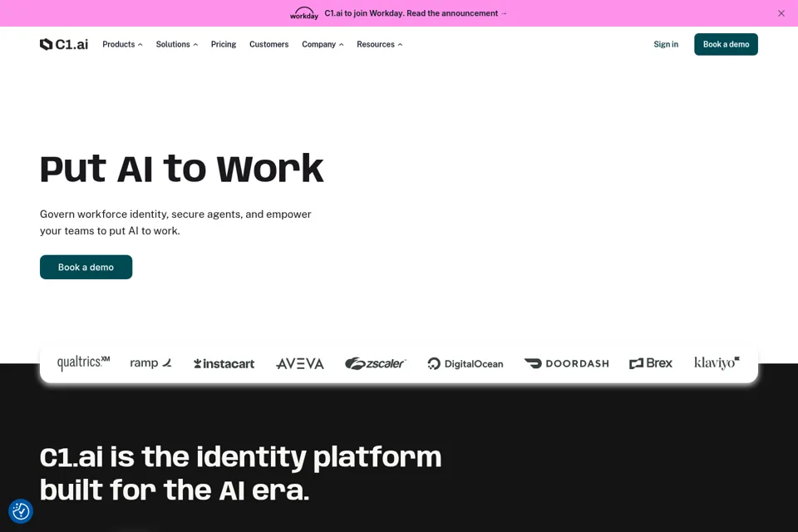
Task: Open the Workday logo in the banner
Action: 304,13
